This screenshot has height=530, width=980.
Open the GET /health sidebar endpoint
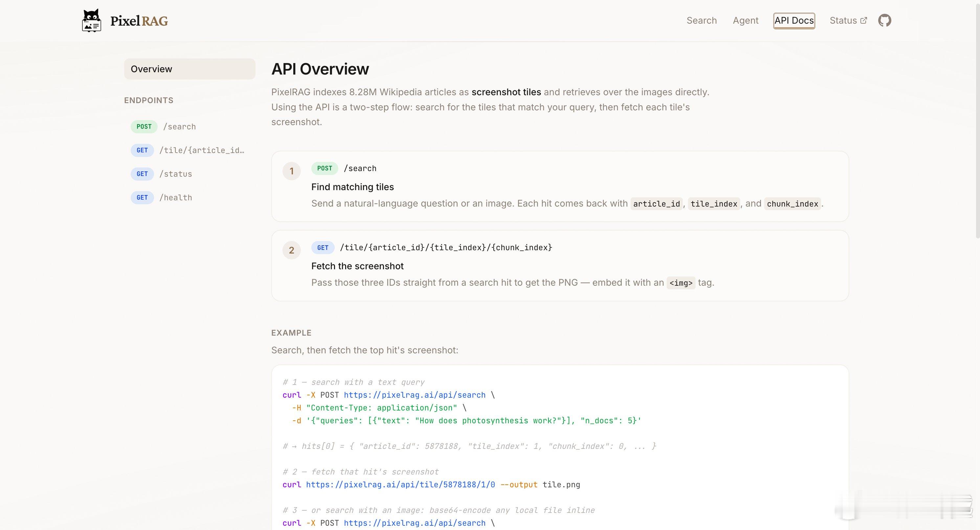(x=189, y=197)
